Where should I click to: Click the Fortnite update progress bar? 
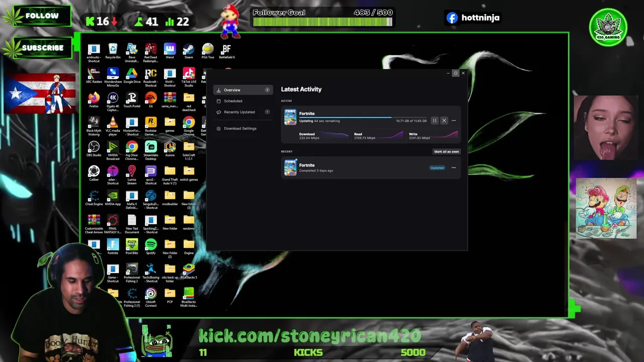(x=363, y=117)
